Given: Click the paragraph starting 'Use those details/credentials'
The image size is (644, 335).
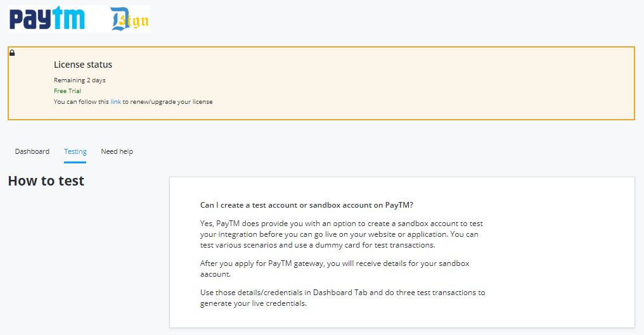Looking at the screenshot, I should coord(342,298).
